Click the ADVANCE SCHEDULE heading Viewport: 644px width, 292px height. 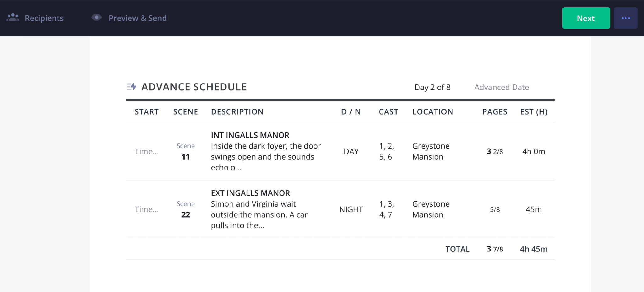point(194,87)
